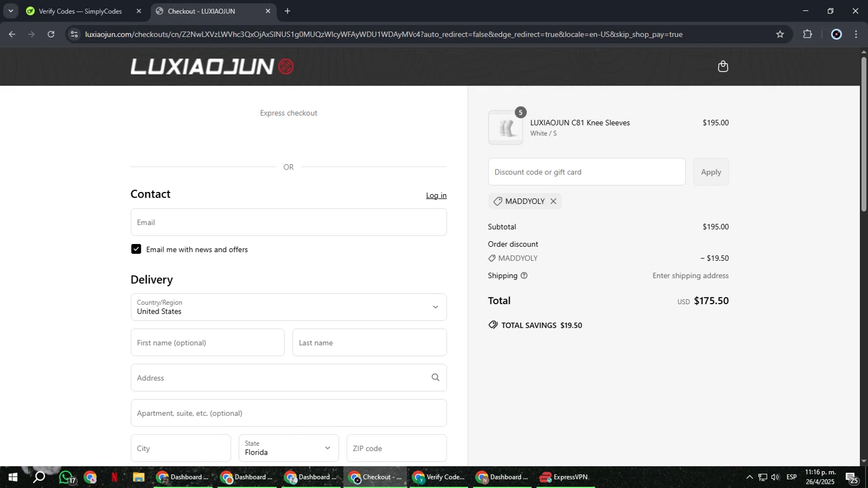868x488 pixels.
Task: Click the Total amount $175.50
Action: (x=711, y=301)
